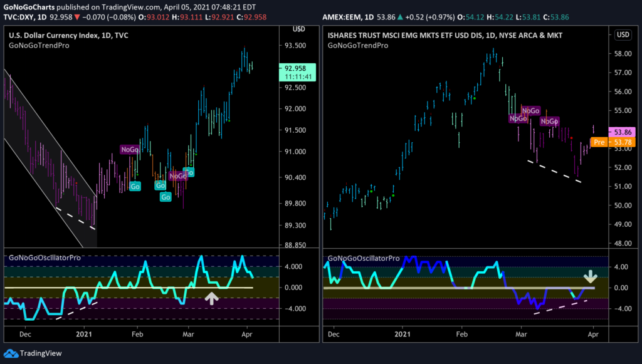Image resolution: width=642 pixels, height=364 pixels.
Task: Click the 2021 date on DXY time axis
Action: tap(84, 334)
